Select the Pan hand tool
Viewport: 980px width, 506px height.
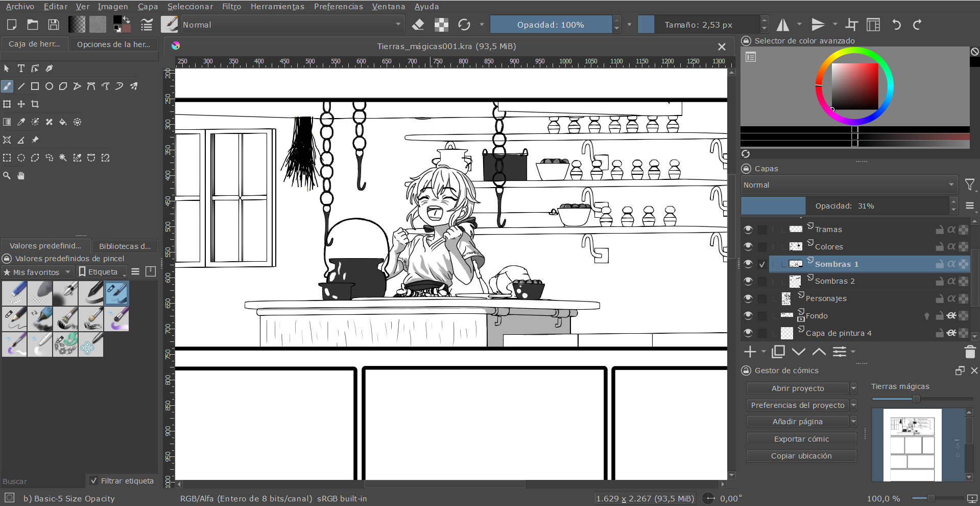pos(21,176)
